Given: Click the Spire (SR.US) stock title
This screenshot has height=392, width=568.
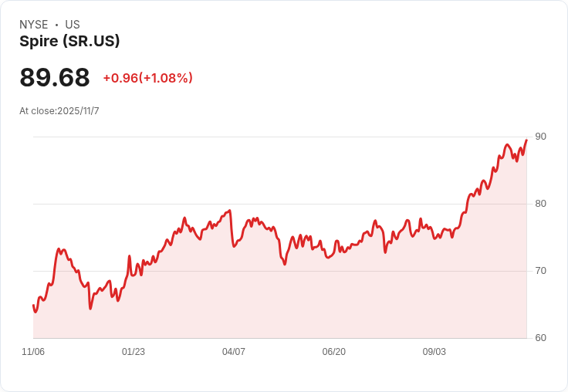Looking at the screenshot, I should tap(69, 41).
